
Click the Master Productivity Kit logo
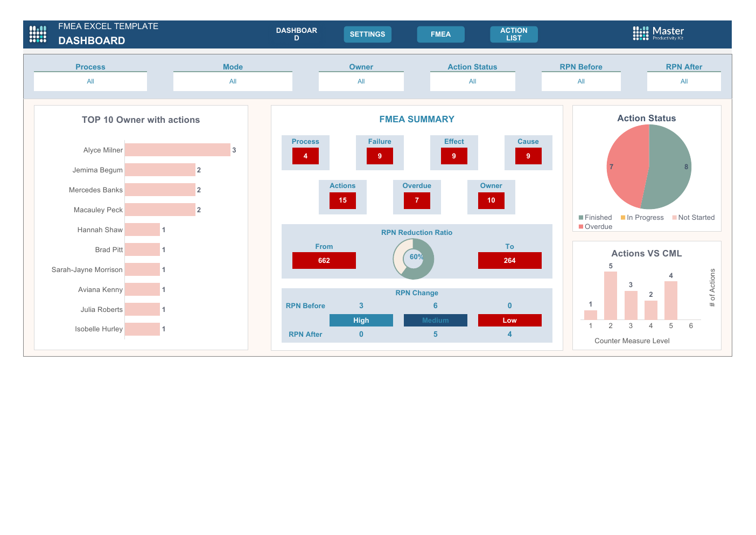pos(658,33)
